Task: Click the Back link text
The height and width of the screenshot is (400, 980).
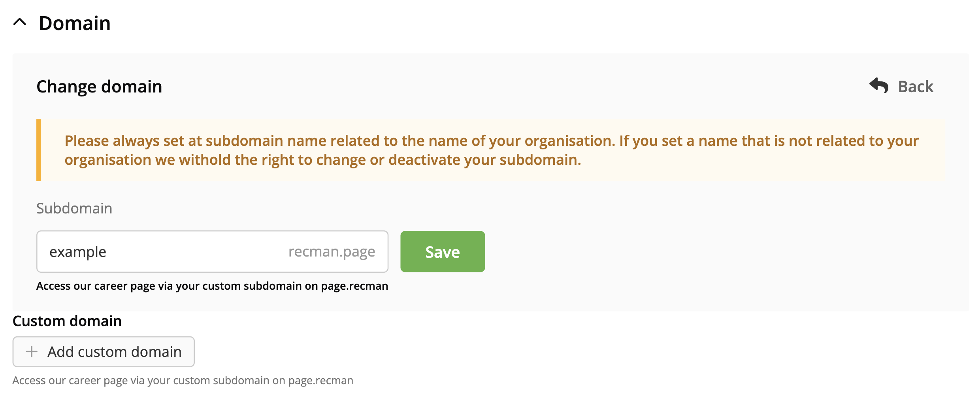Action: tap(915, 87)
